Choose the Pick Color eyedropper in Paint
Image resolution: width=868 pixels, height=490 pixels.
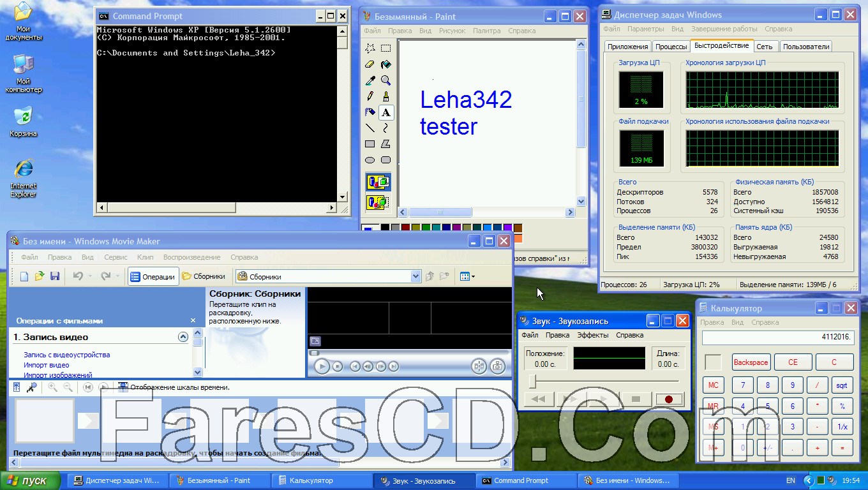click(370, 80)
